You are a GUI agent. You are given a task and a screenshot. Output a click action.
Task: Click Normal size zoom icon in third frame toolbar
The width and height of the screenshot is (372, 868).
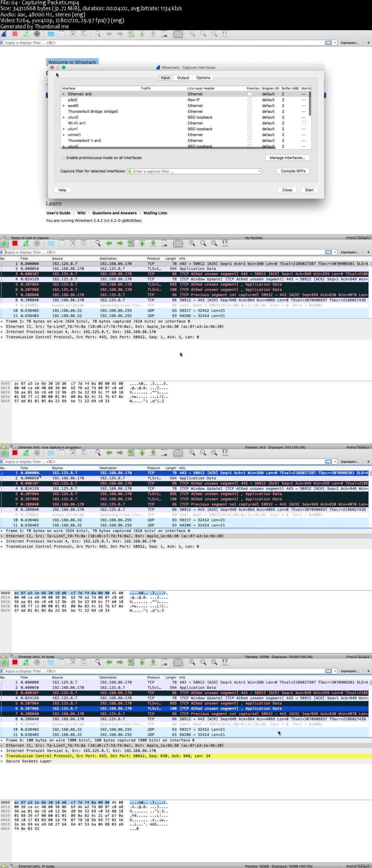click(x=214, y=453)
